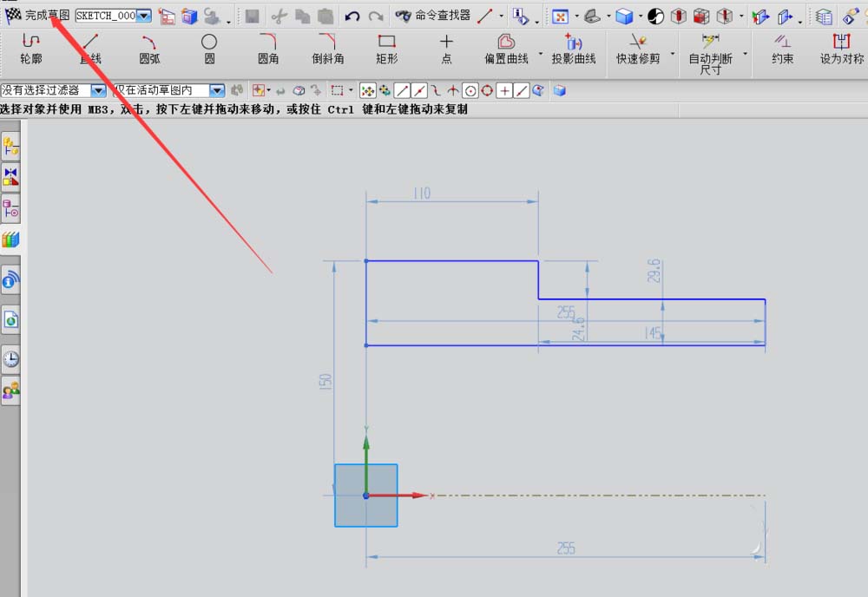Viewport: 868px width, 597px height.
Task: Open the selection scope (仅在活动草图内) dropdown
Action: [x=217, y=90]
